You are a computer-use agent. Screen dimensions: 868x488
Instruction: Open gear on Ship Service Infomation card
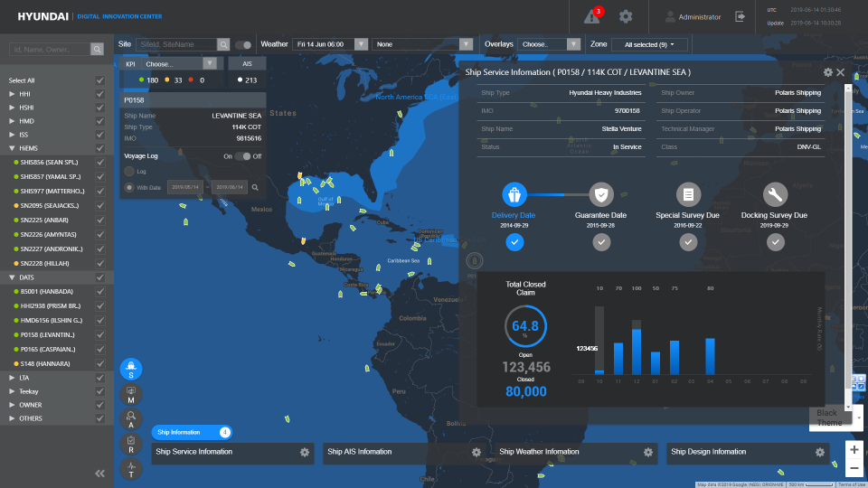[x=305, y=452]
